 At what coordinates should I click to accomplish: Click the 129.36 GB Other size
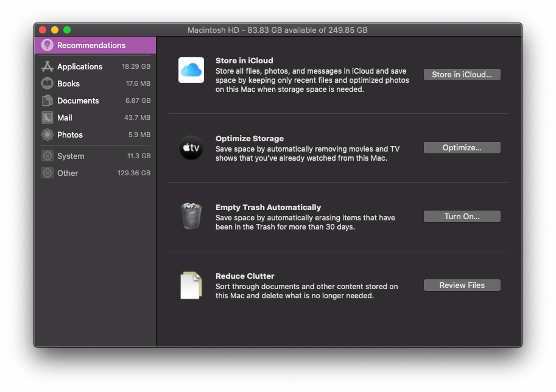pos(134,173)
